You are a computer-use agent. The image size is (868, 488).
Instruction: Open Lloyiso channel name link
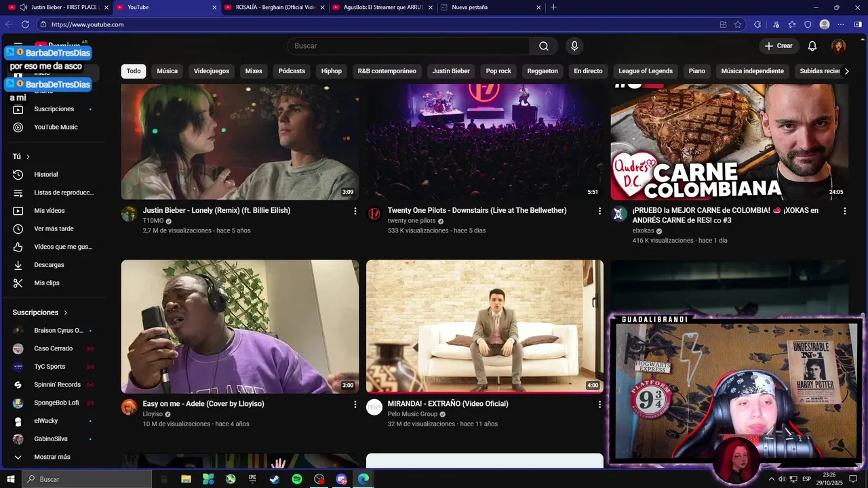tap(153, 414)
